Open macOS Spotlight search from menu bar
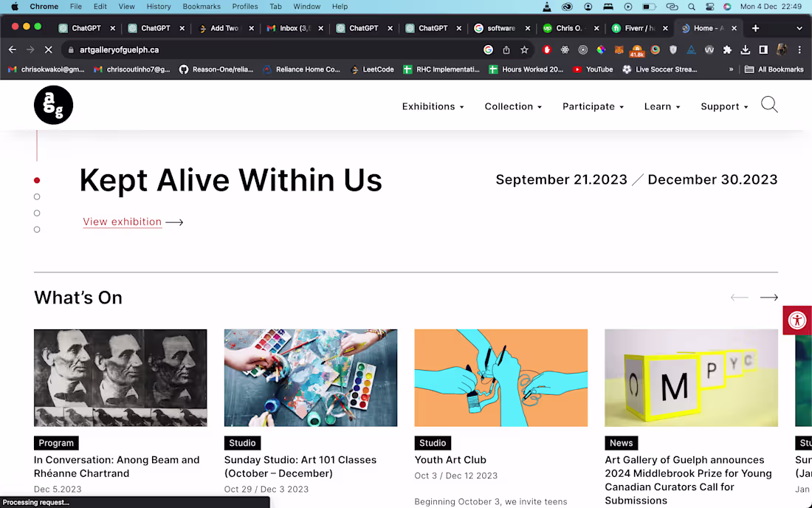 click(x=692, y=7)
